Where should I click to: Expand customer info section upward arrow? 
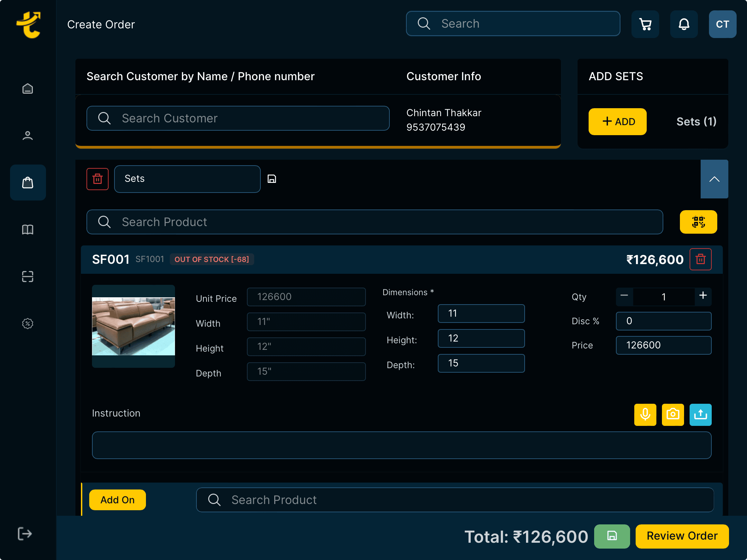click(x=714, y=178)
